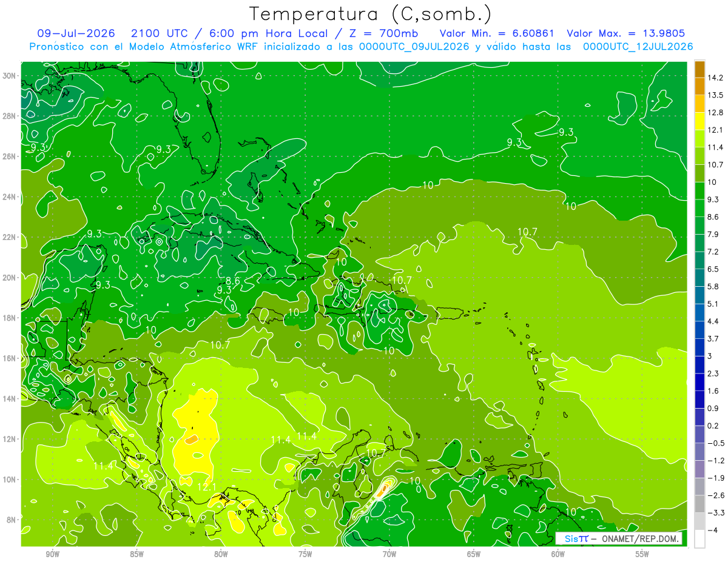Click the "0.9" color bar label
The height and width of the screenshot is (562, 728).
point(712,409)
